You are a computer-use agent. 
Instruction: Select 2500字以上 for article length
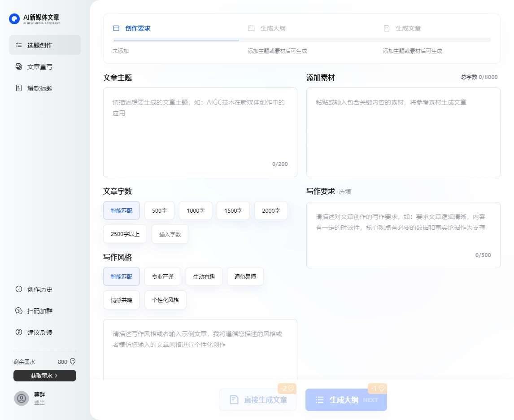coord(125,234)
